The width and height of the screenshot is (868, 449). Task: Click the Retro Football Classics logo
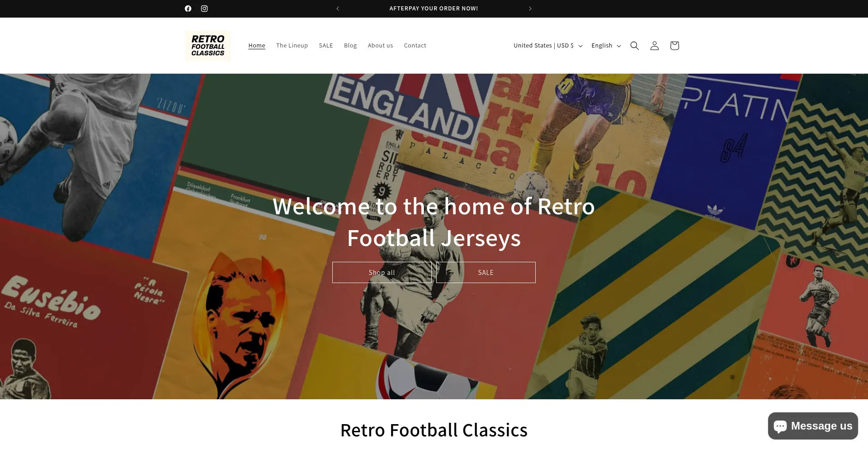coord(208,46)
